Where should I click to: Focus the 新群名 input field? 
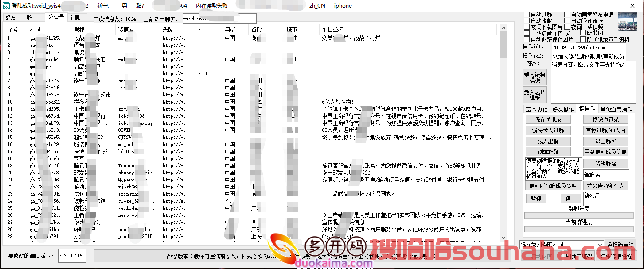605,175
